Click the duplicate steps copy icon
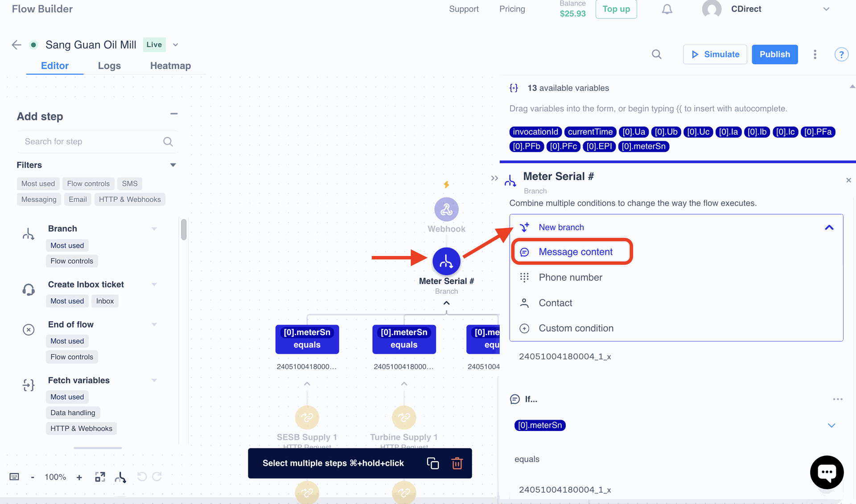856x504 pixels. pyautogui.click(x=432, y=463)
